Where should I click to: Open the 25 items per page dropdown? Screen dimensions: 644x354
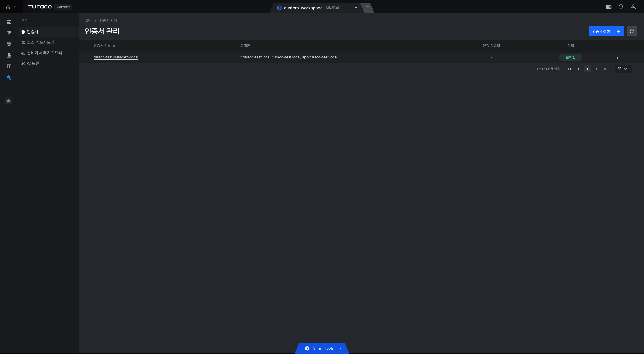[623, 69]
